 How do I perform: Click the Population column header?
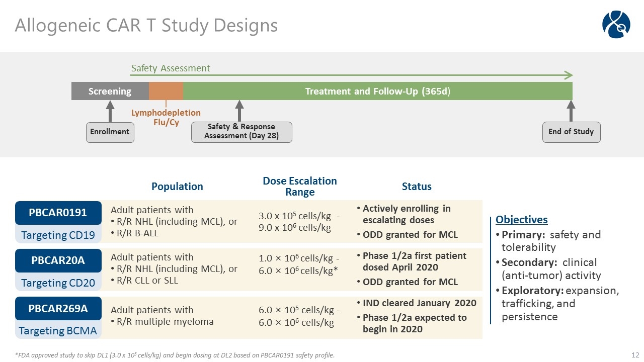[177, 187]
